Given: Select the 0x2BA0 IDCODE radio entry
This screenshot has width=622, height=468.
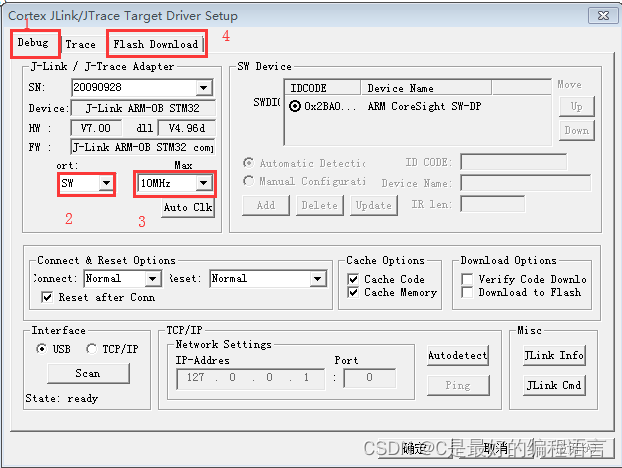Looking at the screenshot, I should pos(295,106).
